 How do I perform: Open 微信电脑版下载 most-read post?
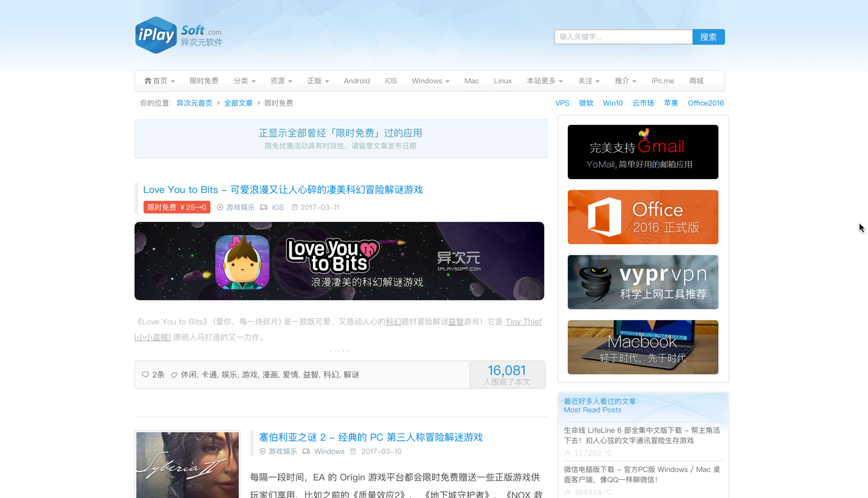tap(642, 474)
